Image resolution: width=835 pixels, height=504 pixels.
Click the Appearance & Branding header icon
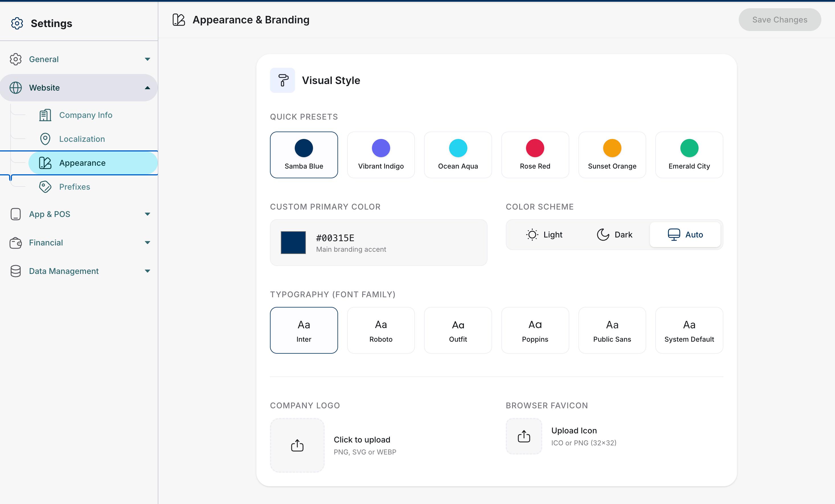pos(179,20)
